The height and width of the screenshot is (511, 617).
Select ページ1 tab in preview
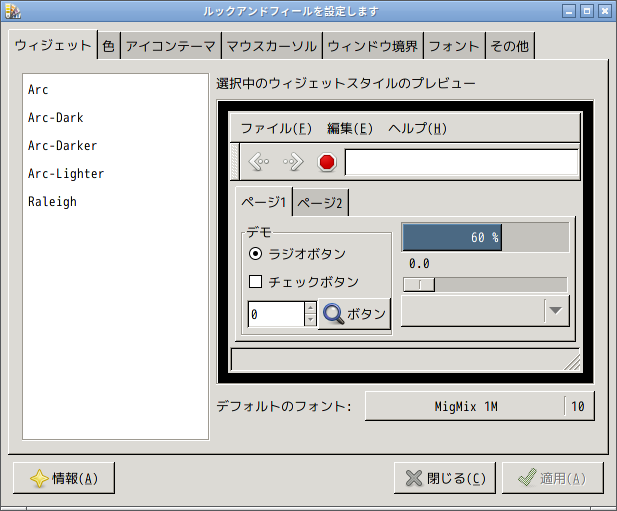pos(263,202)
